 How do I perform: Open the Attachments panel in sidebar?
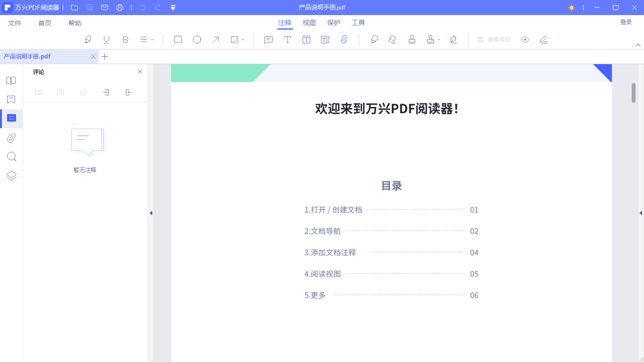click(11, 137)
